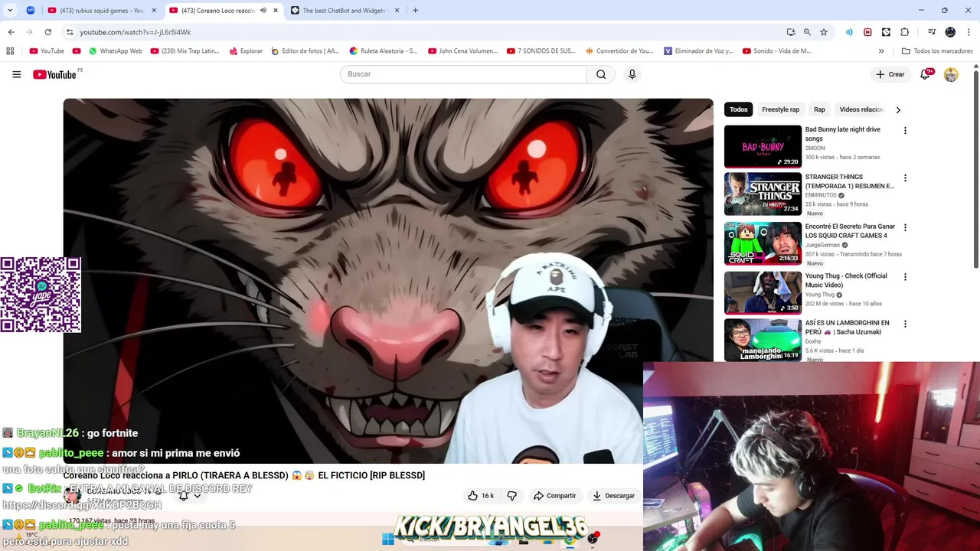Select the Todos filter chip
Image resolution: width=980 pixels, height=551 pixels.
click(738, 109)
